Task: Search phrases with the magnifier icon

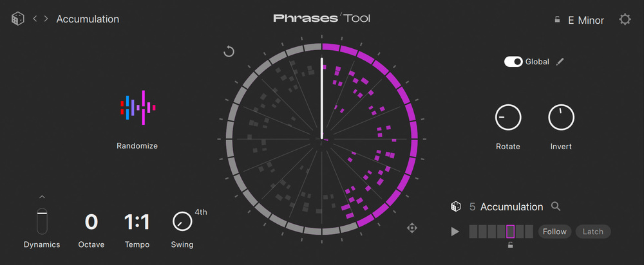Action: [556, 206]
